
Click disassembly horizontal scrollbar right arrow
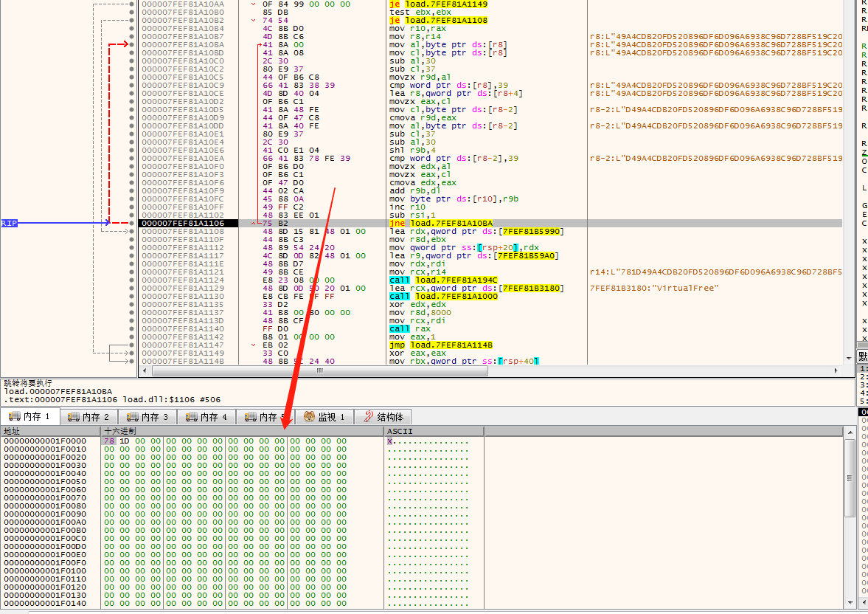pyautogui.click(x=836, y=370)
